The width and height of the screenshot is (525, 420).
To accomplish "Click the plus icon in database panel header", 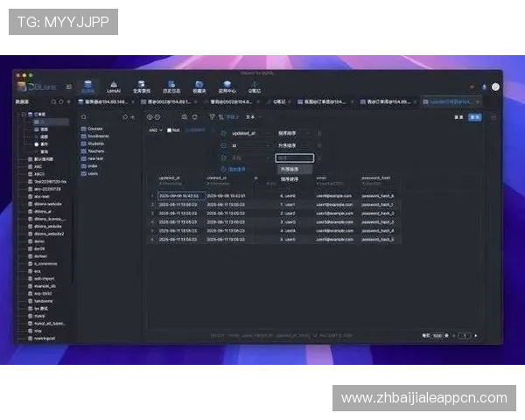I will pyautogui.click(x=70, y=101).
